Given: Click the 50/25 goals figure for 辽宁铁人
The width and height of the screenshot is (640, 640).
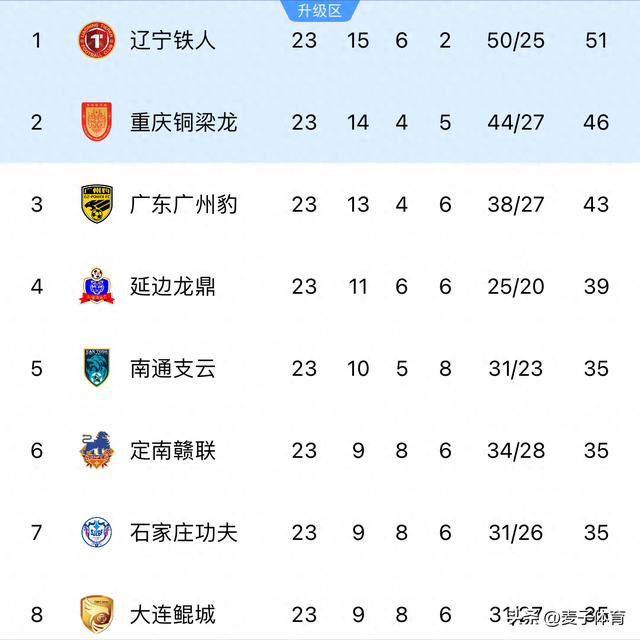Looking at the screenshot, I should tap(516, 40).
